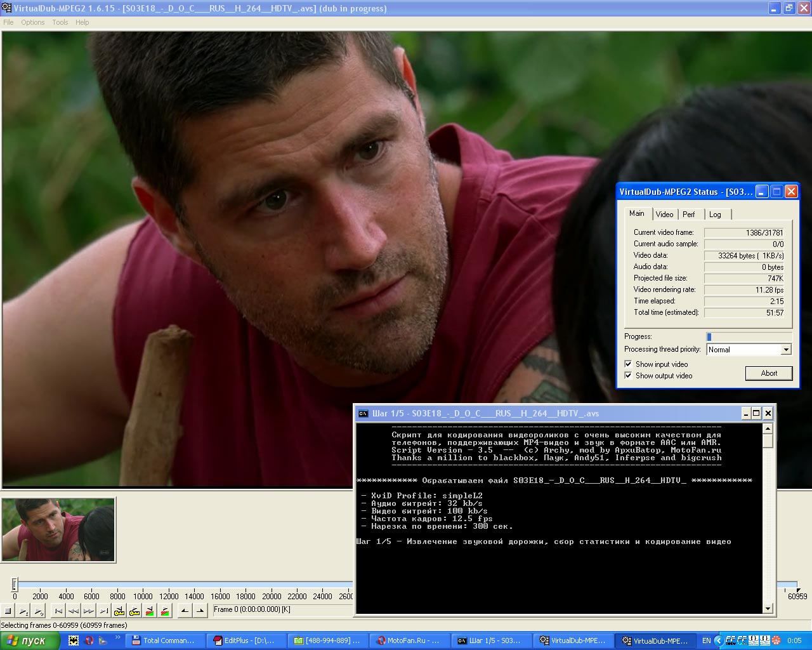Toggle the Show output video checkbox
Screen dimensions: 812x650
(628, 376)
